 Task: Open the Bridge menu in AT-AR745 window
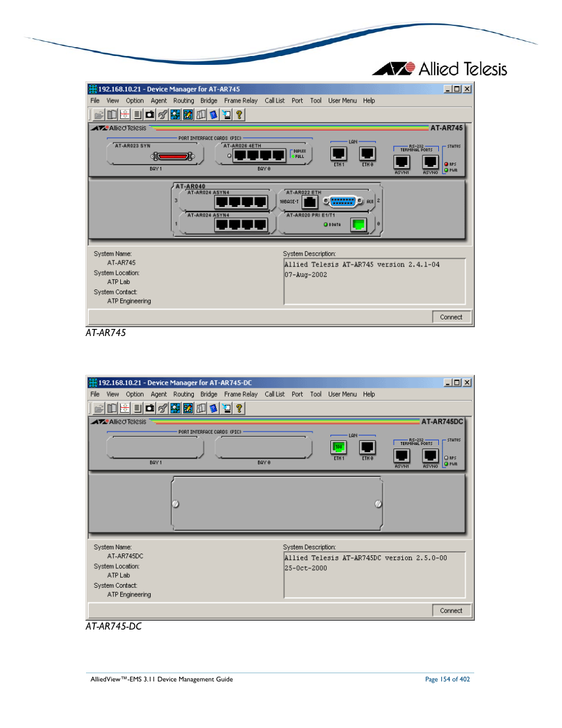point(209,101)
